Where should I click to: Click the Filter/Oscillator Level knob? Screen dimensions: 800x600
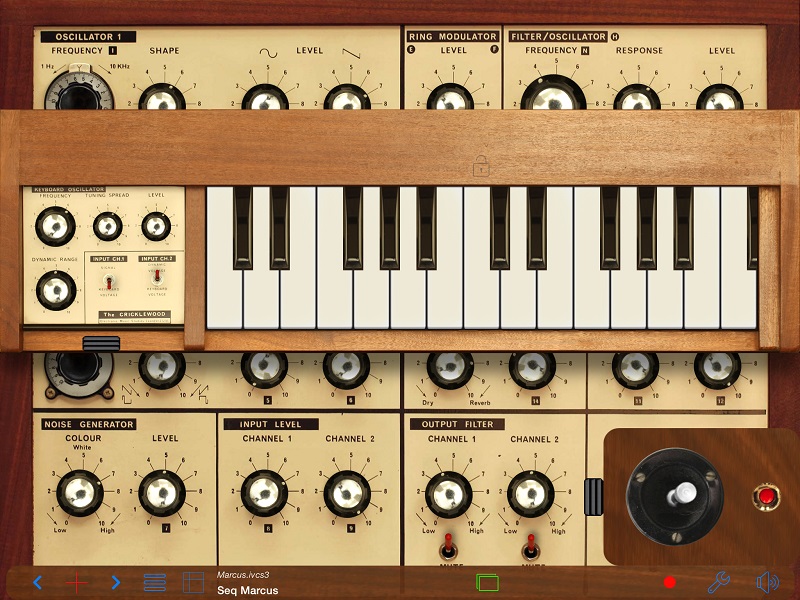tap(719, 97)
